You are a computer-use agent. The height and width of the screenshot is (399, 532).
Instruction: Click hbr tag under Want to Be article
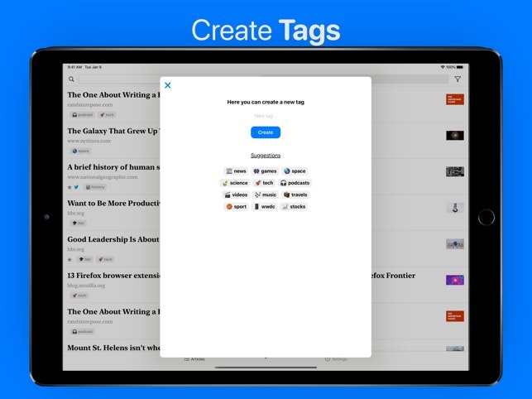click(79, 224)
